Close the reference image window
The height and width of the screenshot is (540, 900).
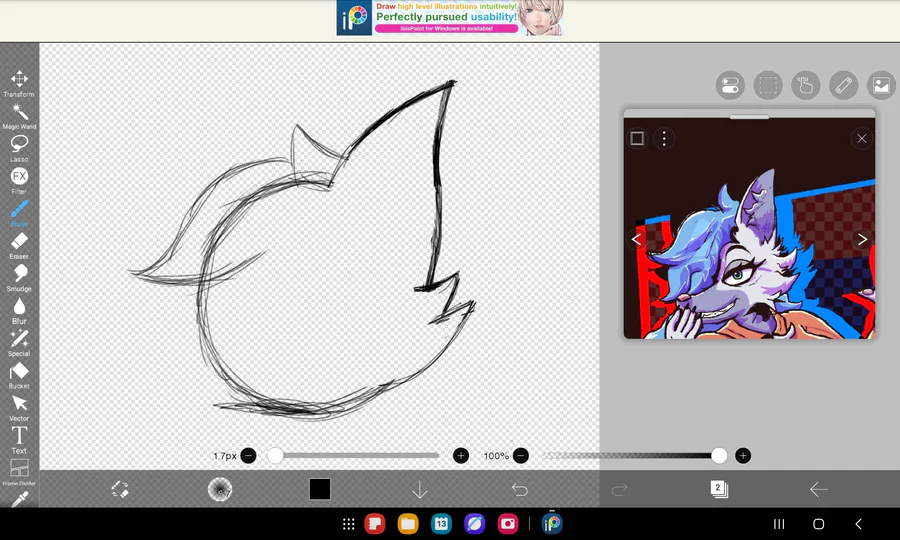(862, 138)
